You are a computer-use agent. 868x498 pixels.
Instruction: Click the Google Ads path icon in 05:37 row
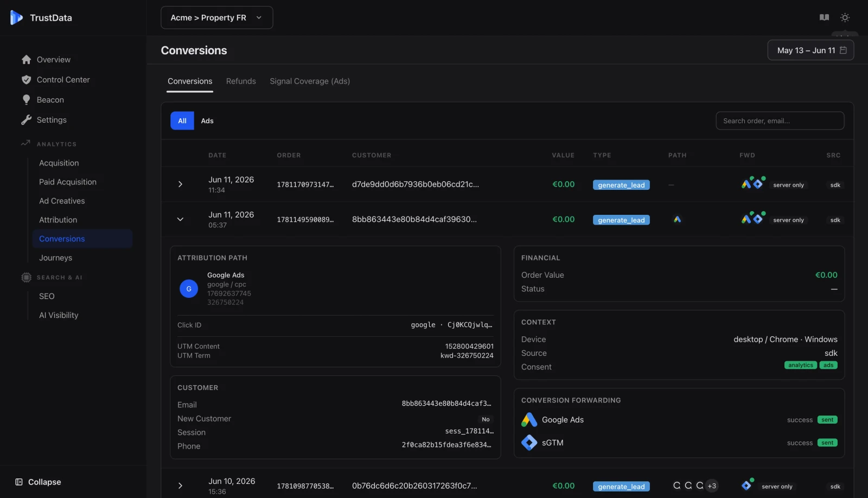(x=677, y=220)
